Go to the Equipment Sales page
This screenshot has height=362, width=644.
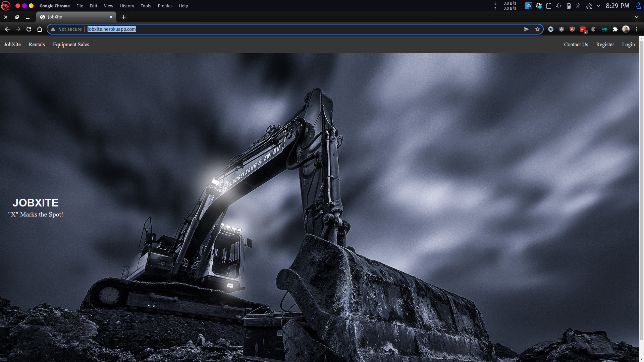tap(71, 45)
